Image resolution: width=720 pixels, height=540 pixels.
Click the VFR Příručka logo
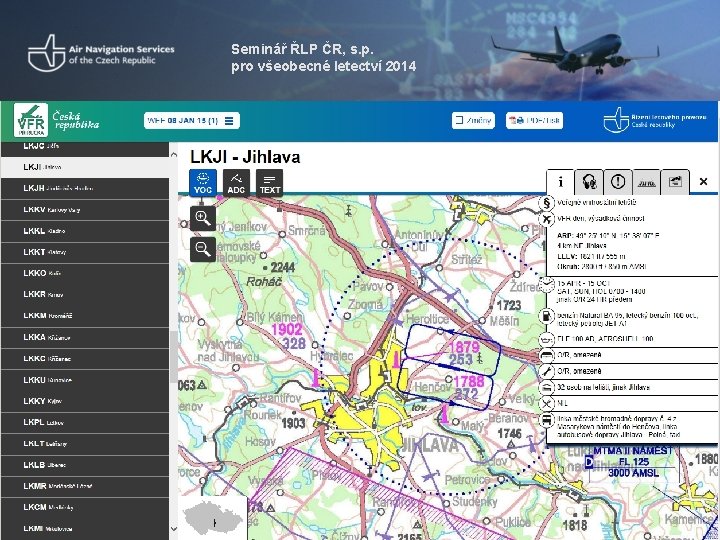point(31,120)
